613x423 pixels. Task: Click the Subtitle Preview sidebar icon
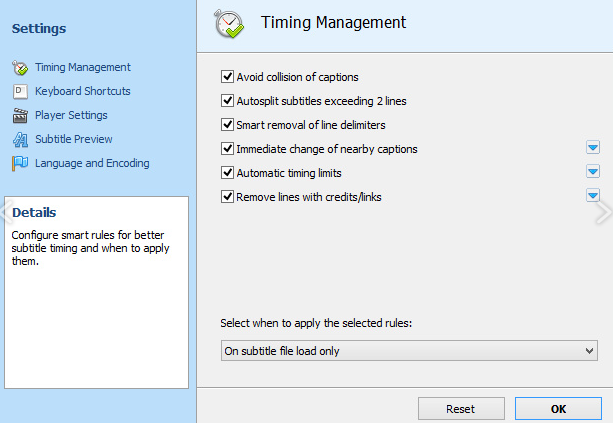[x=19, y=139]
